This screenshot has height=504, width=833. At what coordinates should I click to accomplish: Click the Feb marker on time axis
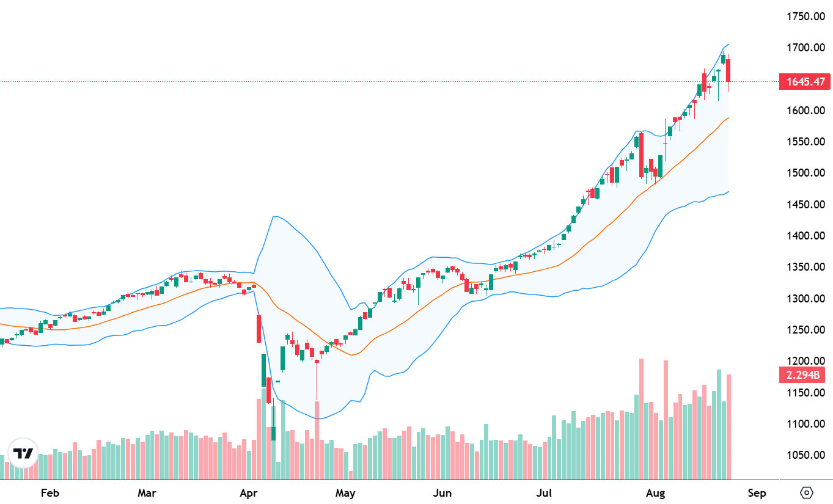pyautogui.click(x=50, y=493)
